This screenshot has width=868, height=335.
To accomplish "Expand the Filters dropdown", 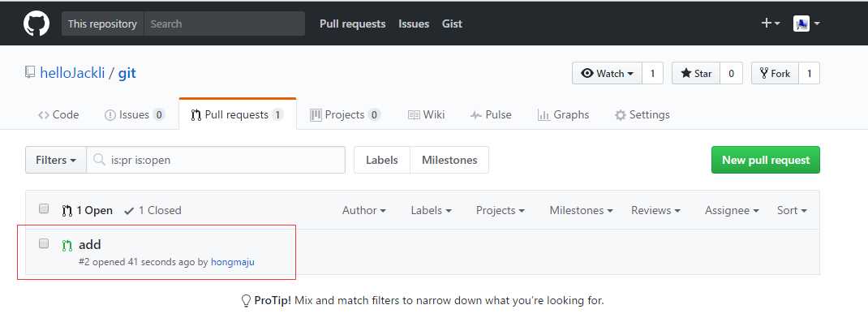I will (55, 160).
